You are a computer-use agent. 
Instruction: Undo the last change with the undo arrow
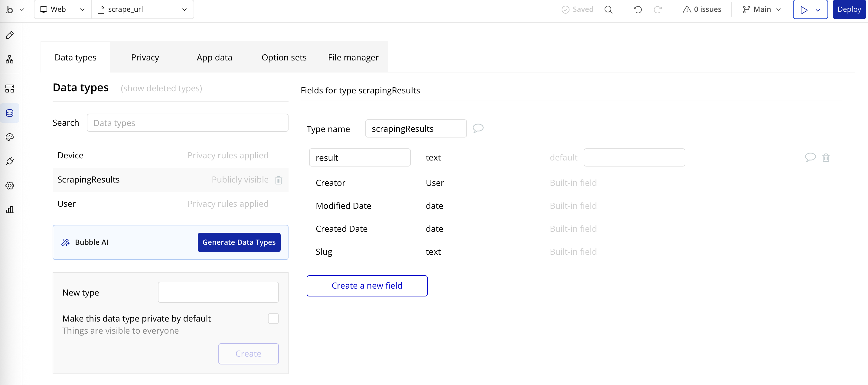638,9
